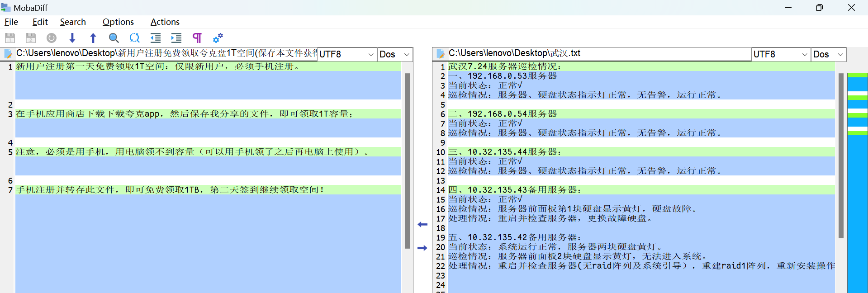Expand the left pane UTF8 encoding dropdown
The height and width of the screenshot is (293, 868).
click(x=370, y=54)
